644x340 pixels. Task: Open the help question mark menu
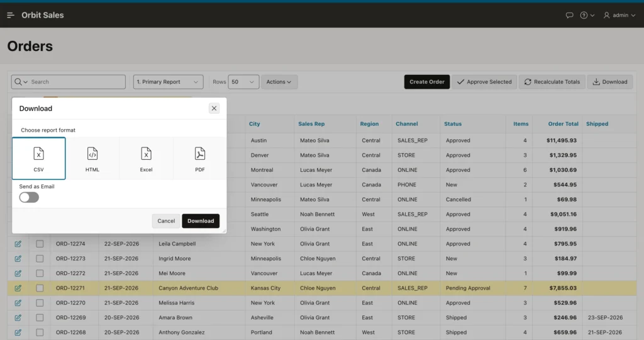coord(587,15)
